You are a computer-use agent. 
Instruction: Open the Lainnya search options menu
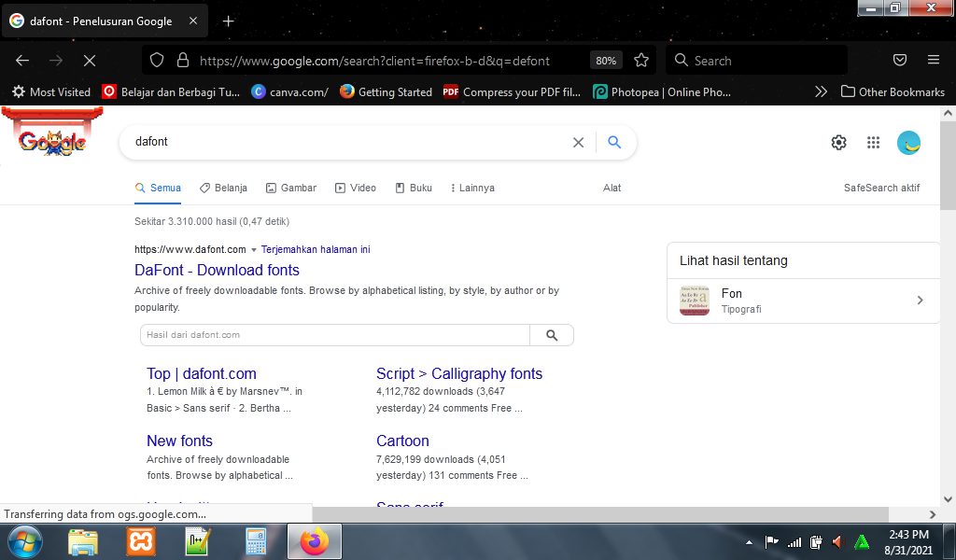pos(471,188)
